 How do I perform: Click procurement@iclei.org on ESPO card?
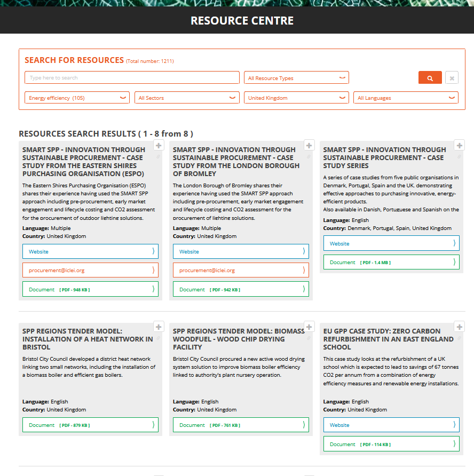91,270
